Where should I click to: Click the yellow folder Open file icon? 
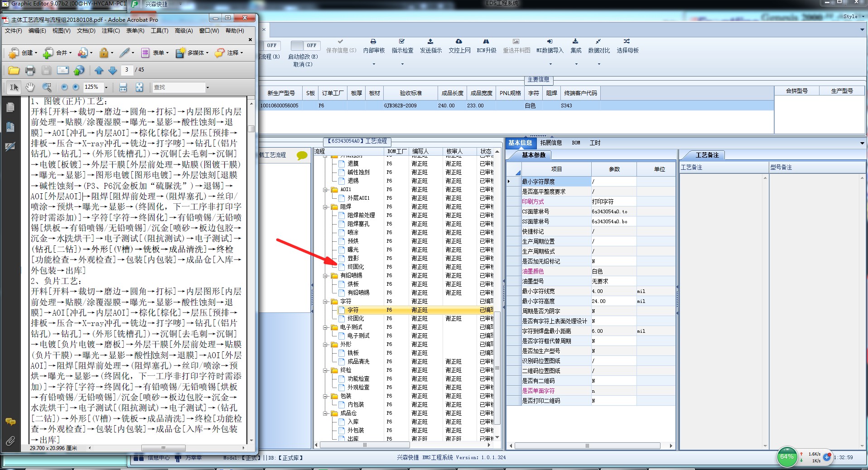14,70
